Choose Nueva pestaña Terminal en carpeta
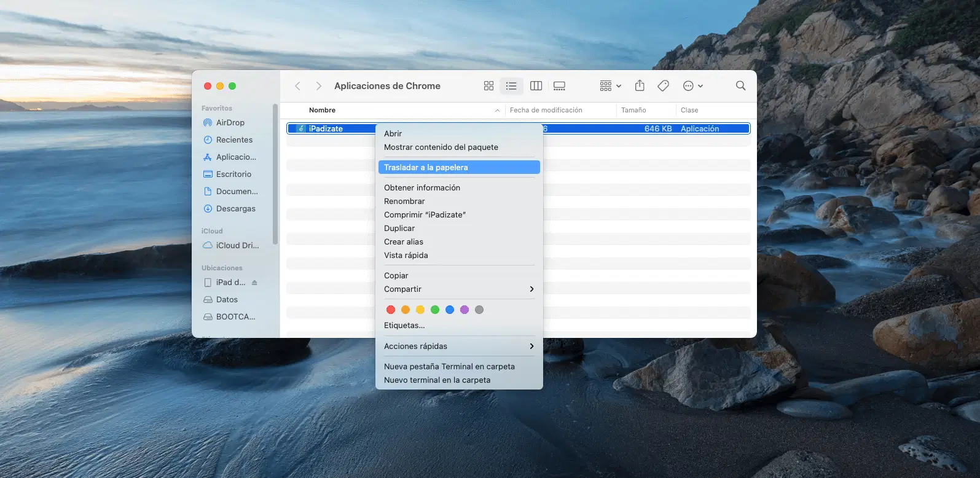The width and height of the screenshot is (980, 478). (x=459, y=366)
